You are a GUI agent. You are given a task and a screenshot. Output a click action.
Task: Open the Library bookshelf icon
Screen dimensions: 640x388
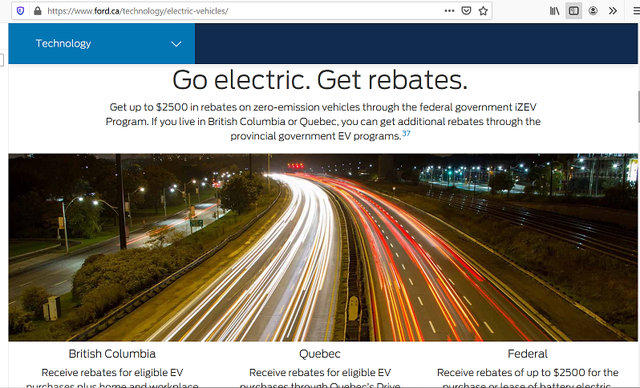pos(554,11)
